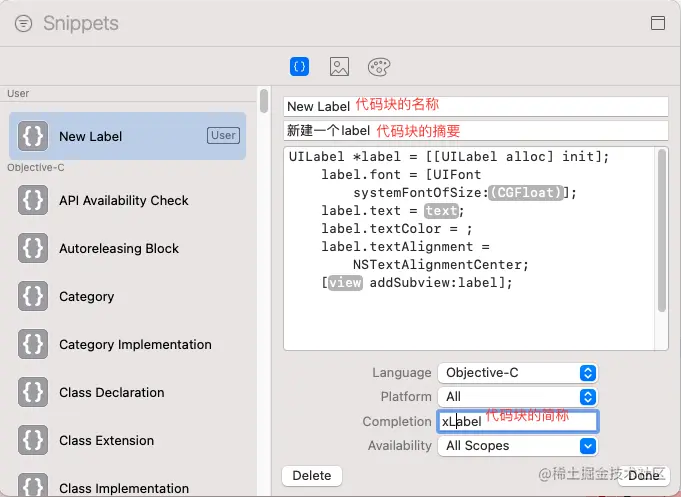681x497 pixels.
Task: Click the Completion field xLabel
Action: pyautogui.click(x=518, y=421)
